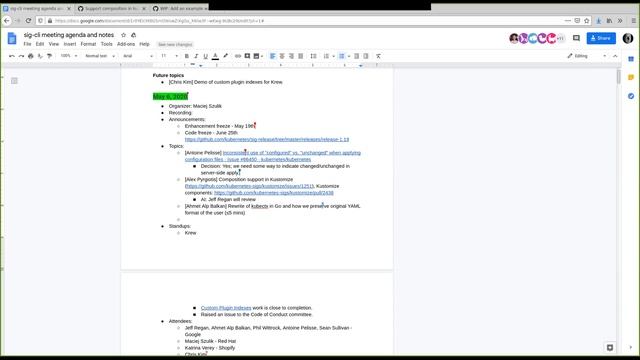Image resolution: width=640 pixels, height=360 pixels.
Task: Click the Undo icon
Action: (12, 56)
